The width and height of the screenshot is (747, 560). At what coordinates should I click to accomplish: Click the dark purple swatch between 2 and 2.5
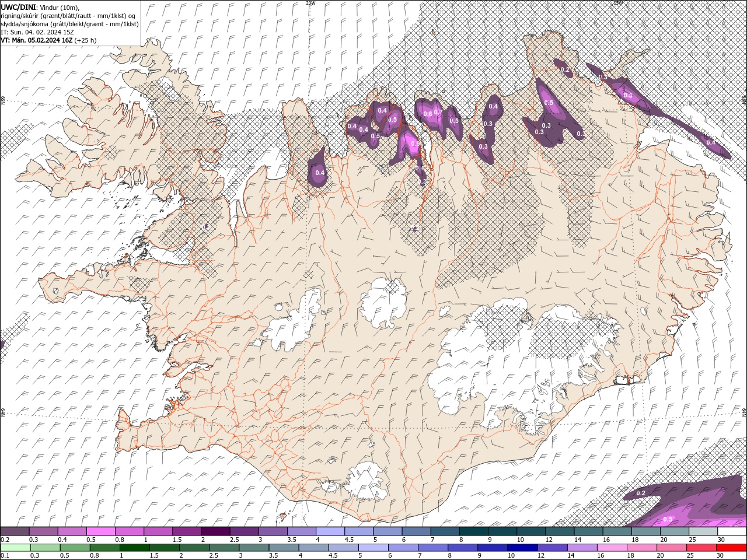pyautogui.click(x=215, y=531)
